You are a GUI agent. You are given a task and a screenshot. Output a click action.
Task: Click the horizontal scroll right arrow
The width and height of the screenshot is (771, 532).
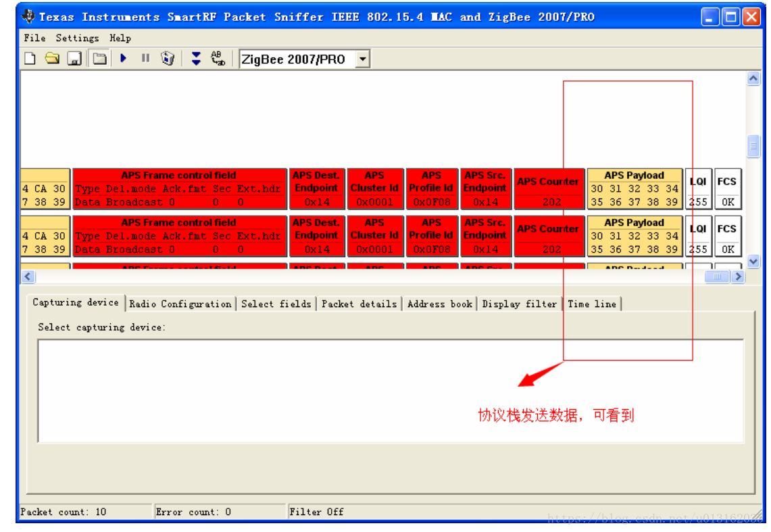tap(737, 277)
